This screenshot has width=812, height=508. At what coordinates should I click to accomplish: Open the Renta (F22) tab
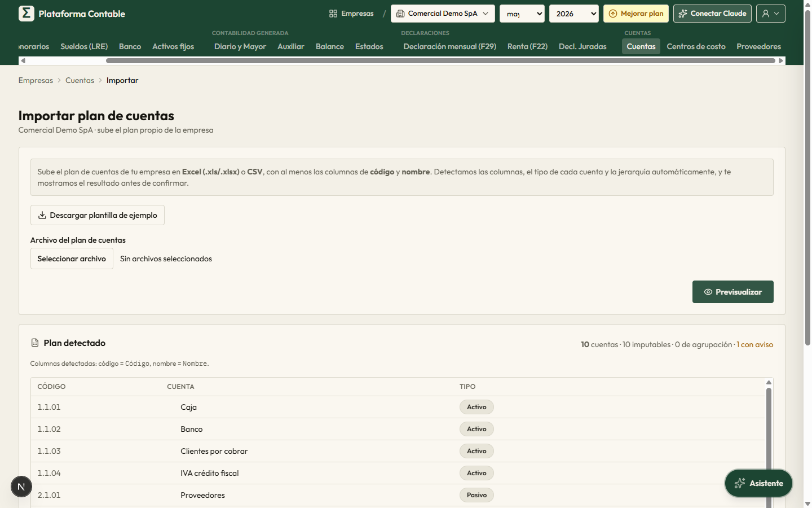point(528,46)
